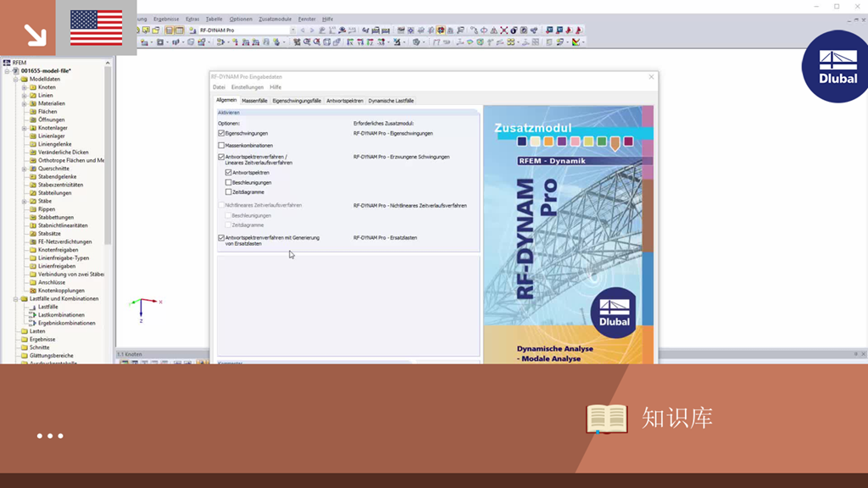868x488 pixels.
Task: Select the Stabendgelenke tree item
Action: pos(58,177)
